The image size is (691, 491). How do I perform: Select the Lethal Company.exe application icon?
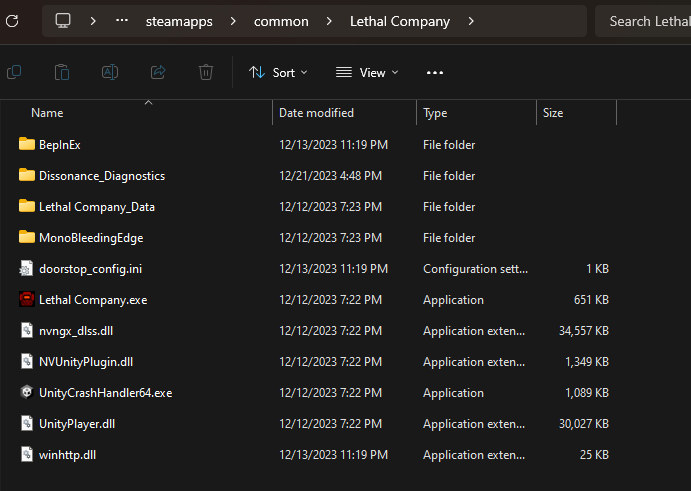click(x=27, y=300)
